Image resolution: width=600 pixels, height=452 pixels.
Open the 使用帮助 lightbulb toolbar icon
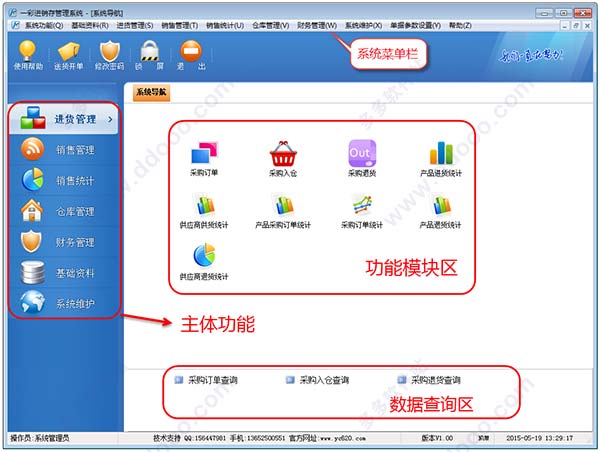[28, 55]
